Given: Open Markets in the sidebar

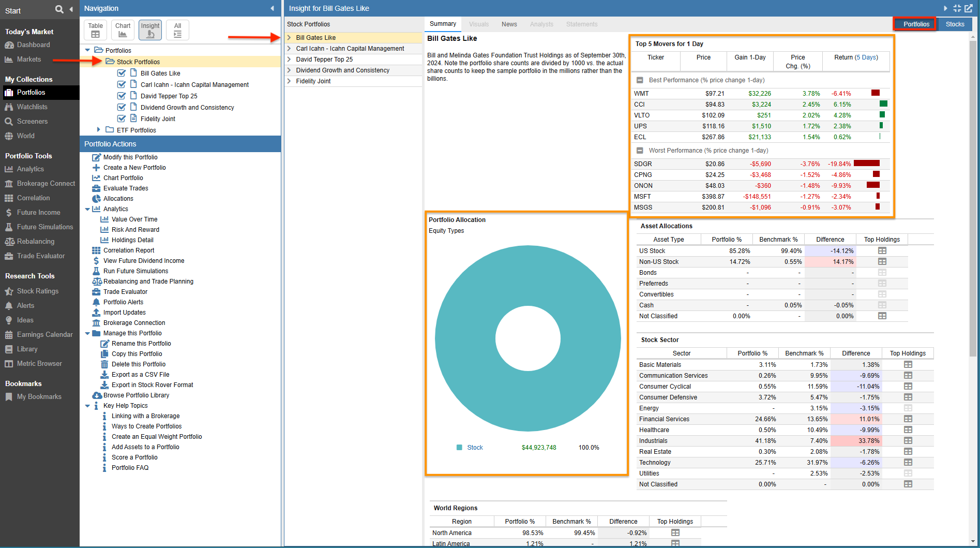Looking at the screenshot, I should tap(28, 60).
